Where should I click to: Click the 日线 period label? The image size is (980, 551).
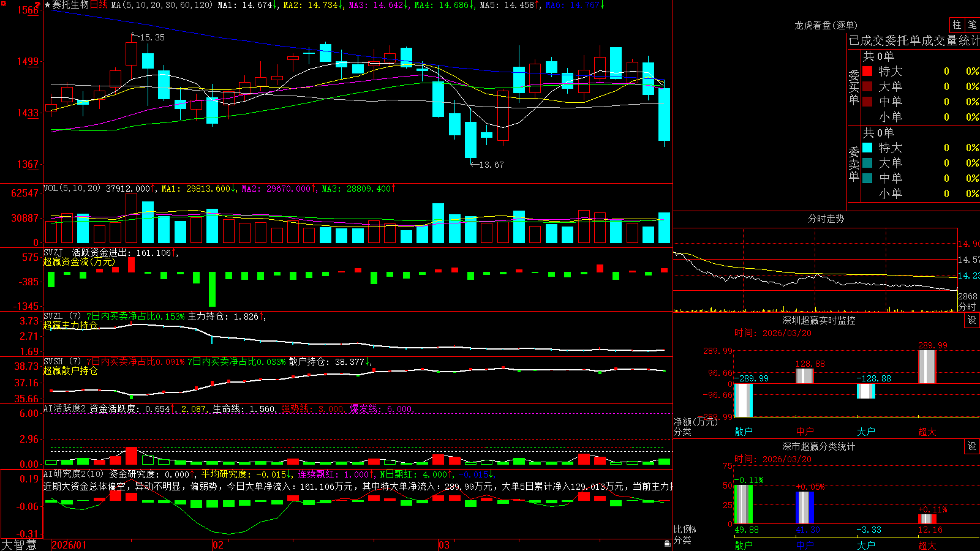pos(99,5)
